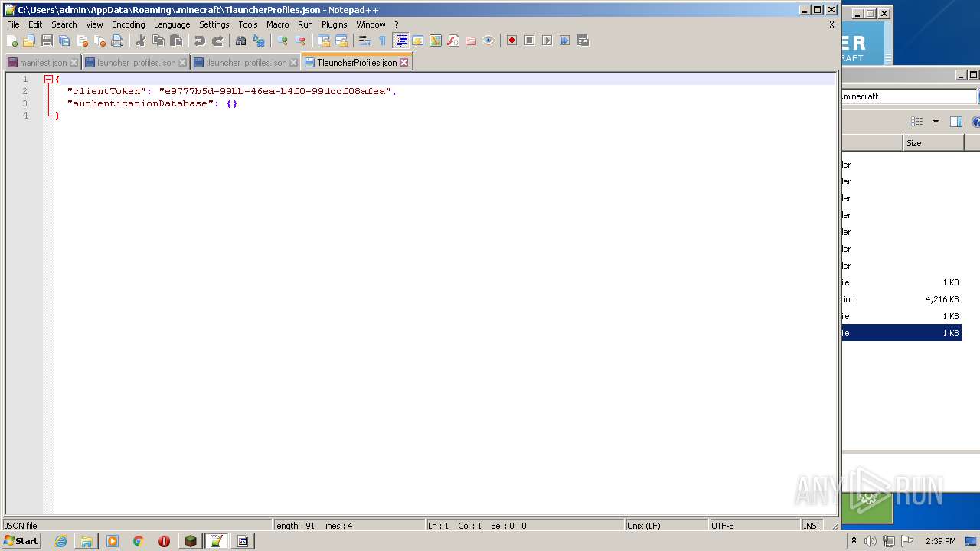Close the TlauncherProfiles.json tab
980x551 pixels.
tap(404, 63)
